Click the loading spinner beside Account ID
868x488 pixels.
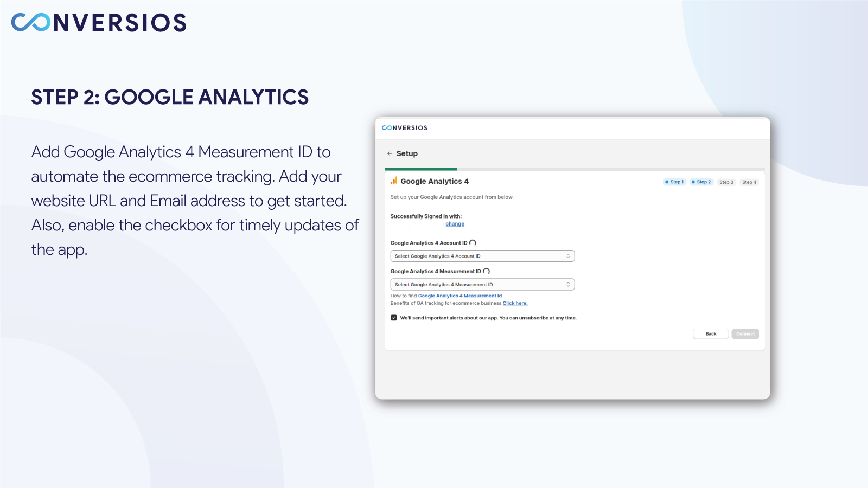point(473,243)
